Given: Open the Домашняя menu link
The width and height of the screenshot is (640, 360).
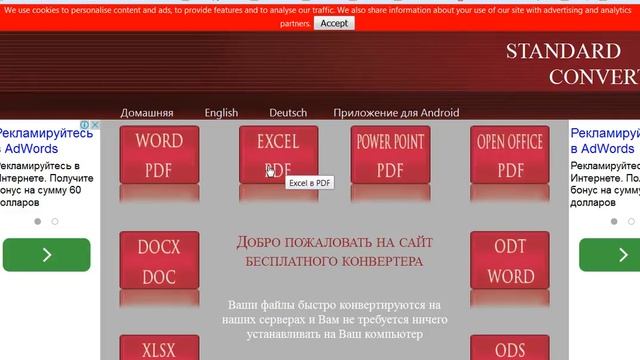Looking at the screenshot, I should click(x=147, y=113).
